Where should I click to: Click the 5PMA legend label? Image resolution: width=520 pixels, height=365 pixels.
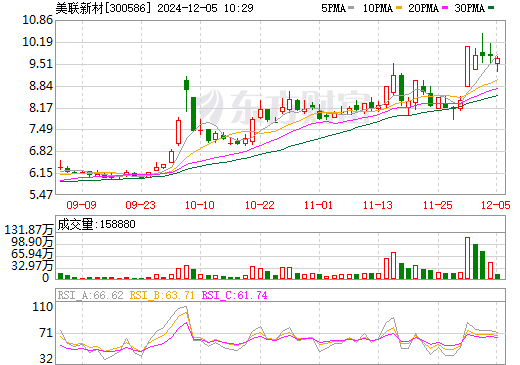tap(333, 8)
